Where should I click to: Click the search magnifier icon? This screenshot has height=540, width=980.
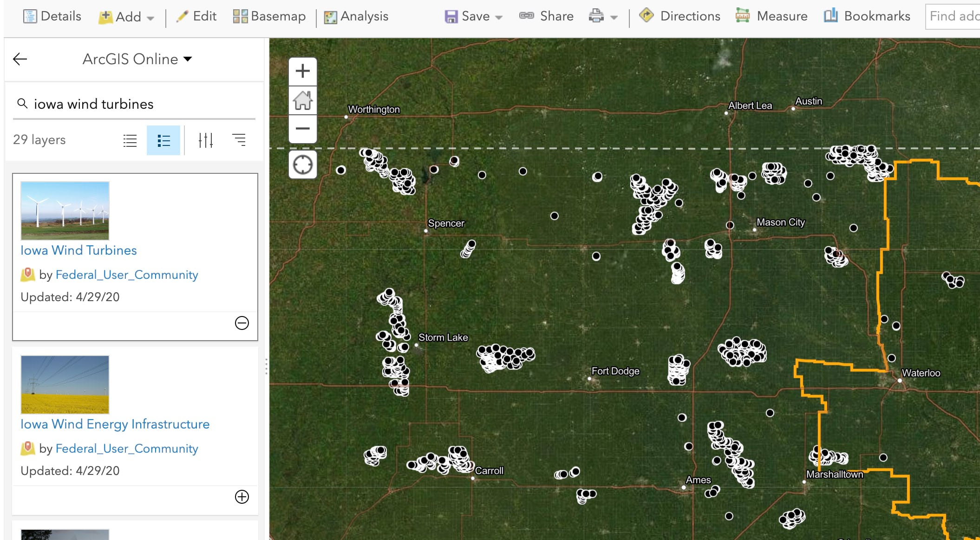22,103
